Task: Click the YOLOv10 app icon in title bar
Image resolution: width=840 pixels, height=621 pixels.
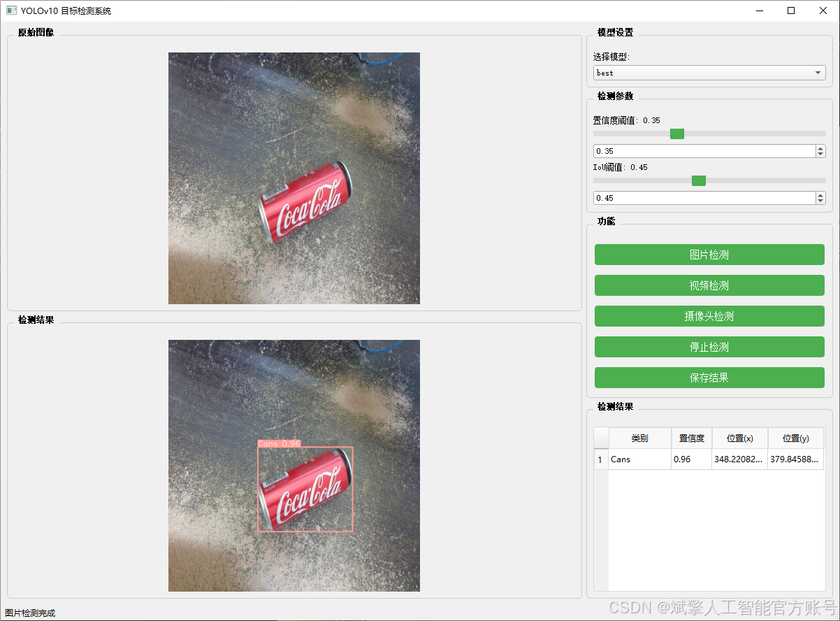Action: click(11, 10)
